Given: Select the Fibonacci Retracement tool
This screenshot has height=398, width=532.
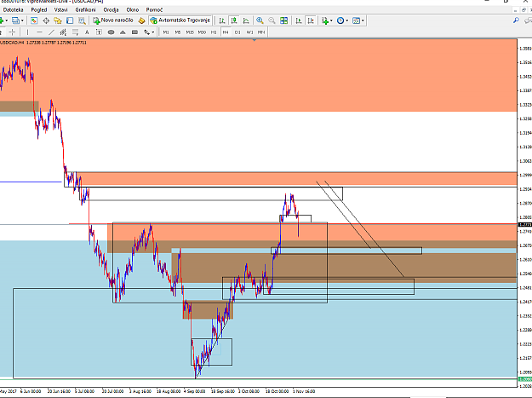Looking at the screenshot, I should coord(75,32).
